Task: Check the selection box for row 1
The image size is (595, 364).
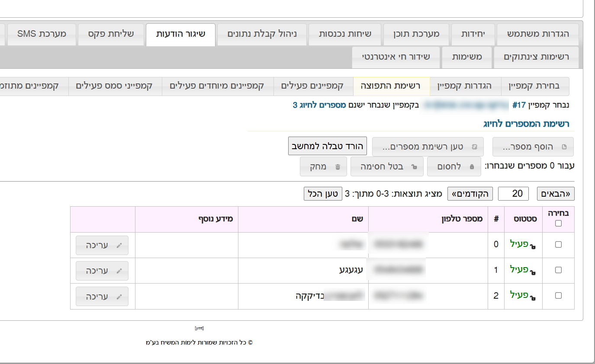Action: [x=558, y=270]
